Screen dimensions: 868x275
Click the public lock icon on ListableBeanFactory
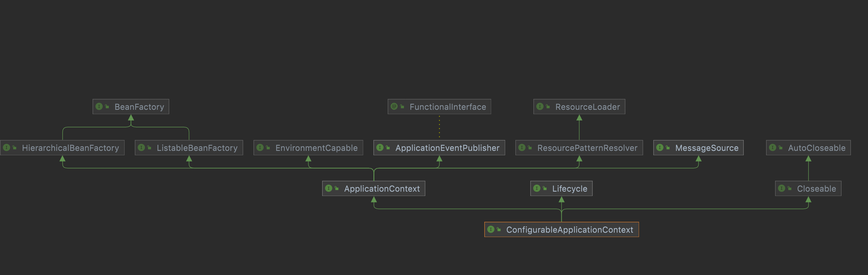click(x=149, y=148)
